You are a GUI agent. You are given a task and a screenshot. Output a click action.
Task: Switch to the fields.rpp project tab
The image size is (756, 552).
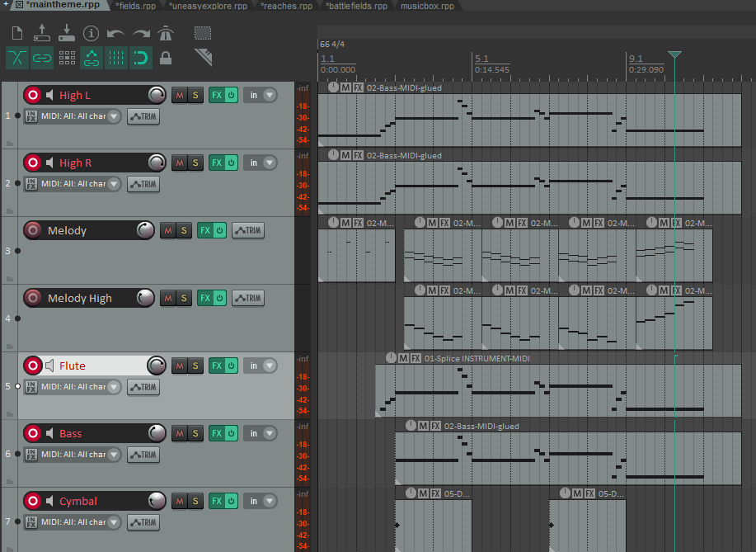(x=135, y=6)
